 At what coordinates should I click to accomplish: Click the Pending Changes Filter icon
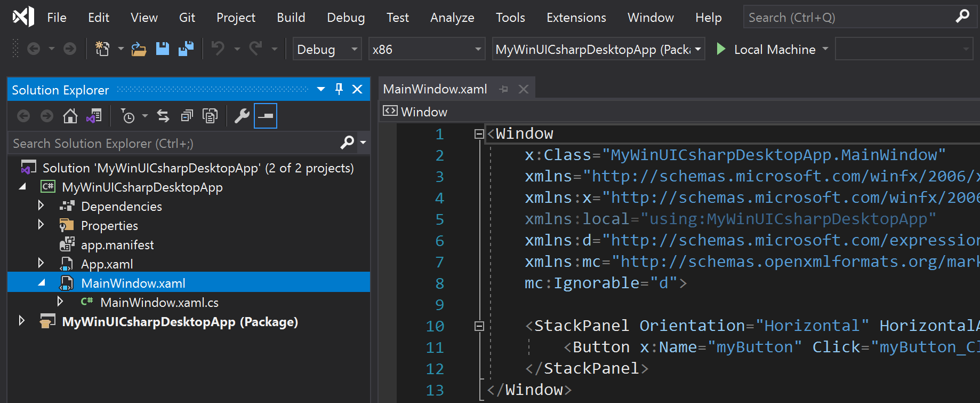(128, 116)
